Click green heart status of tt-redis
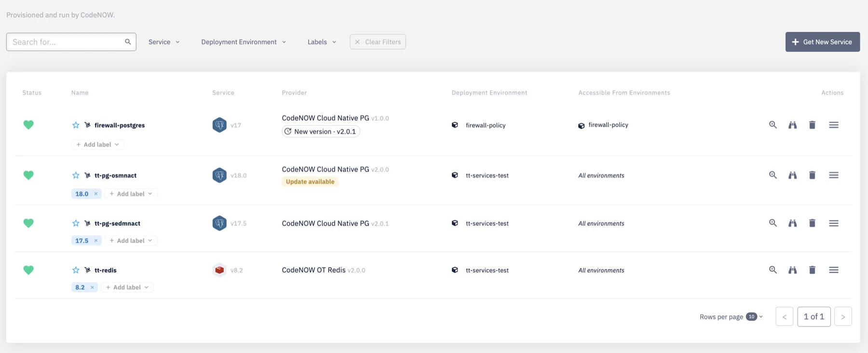868x353 pixels. 28,270
